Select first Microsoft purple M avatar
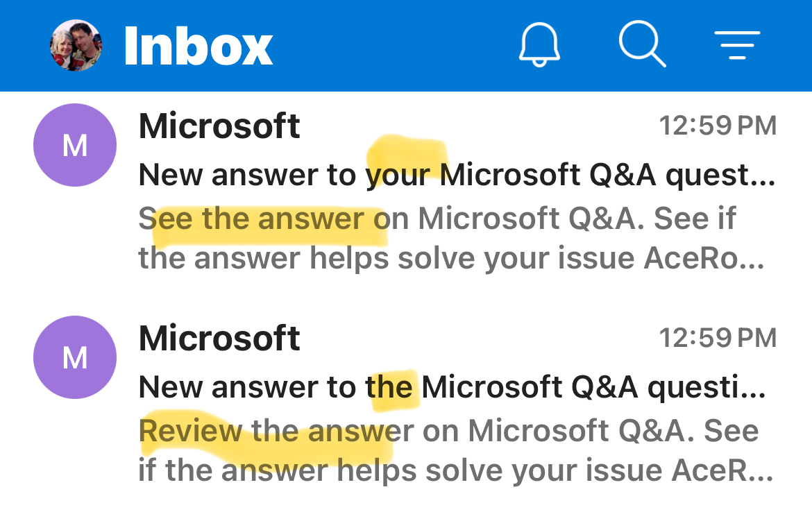812x528 pixels. (x=75, y=145)
